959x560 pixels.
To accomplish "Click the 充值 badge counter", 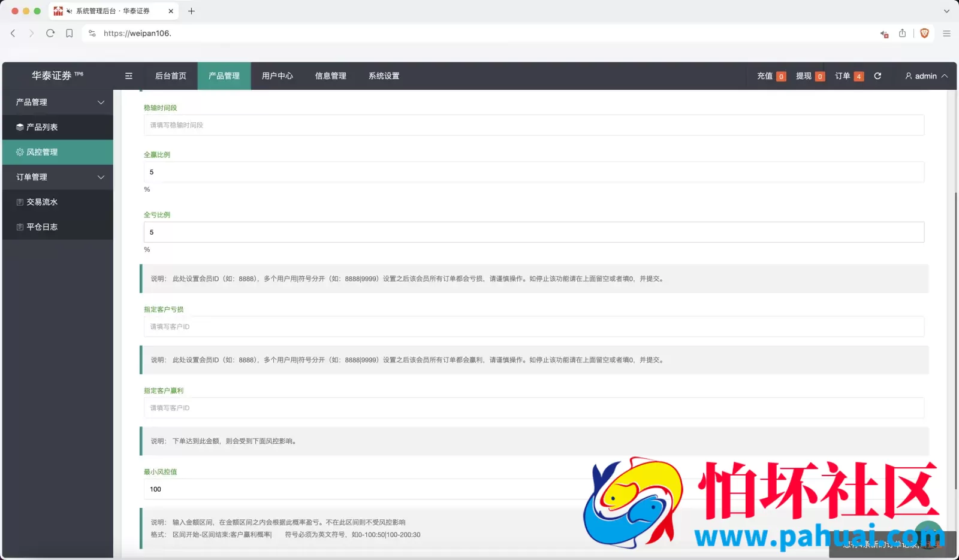I will [x=781, y=77].
